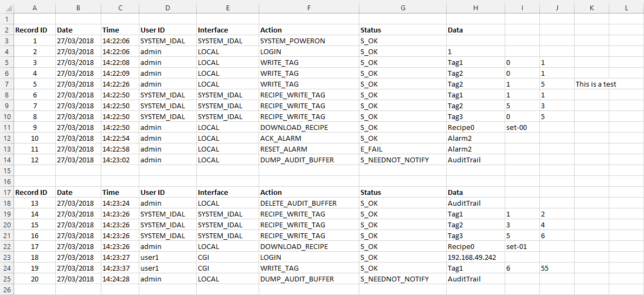Click the "Status" header cell in row 17
644x295 pixels.
[371, 192]
